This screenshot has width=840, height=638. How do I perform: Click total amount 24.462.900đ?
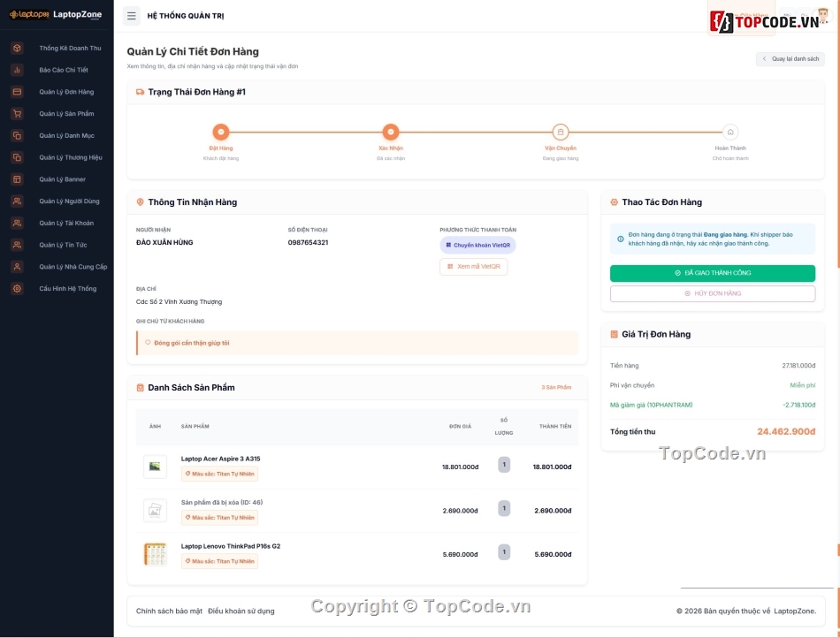786,431
